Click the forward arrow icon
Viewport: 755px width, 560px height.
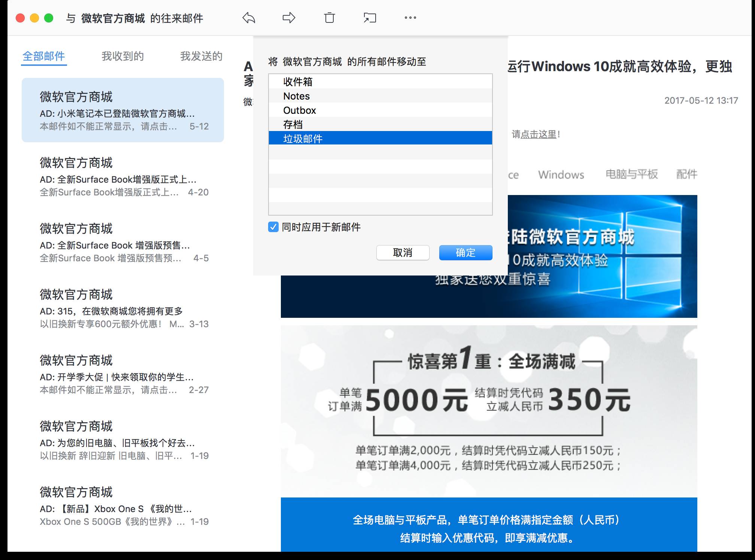pos(289,18)
